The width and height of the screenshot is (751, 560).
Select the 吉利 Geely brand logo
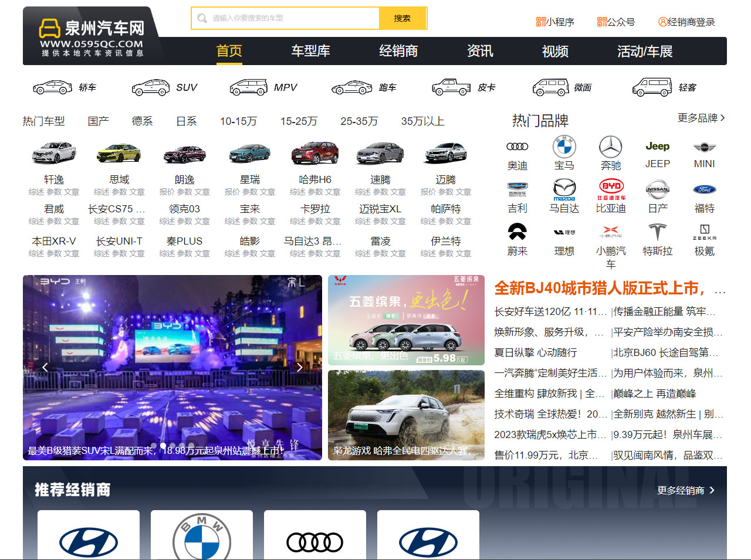[517, 189]
